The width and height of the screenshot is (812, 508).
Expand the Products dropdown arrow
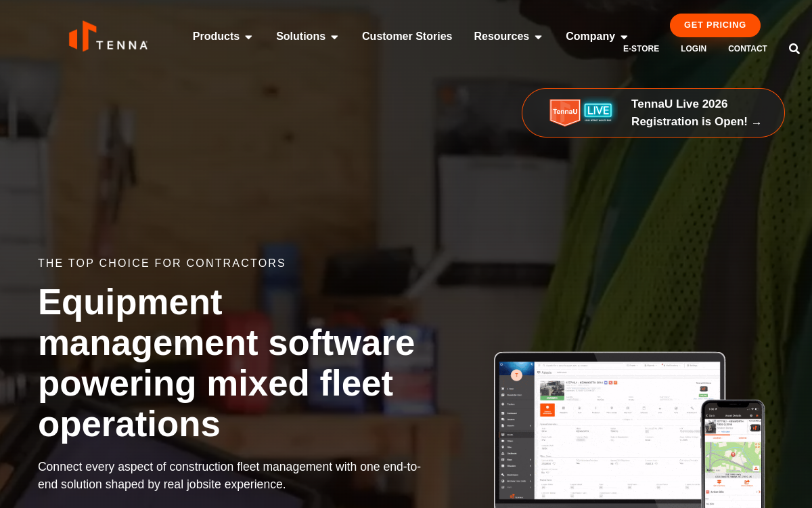pyautogui.click(x=248, y=37)
